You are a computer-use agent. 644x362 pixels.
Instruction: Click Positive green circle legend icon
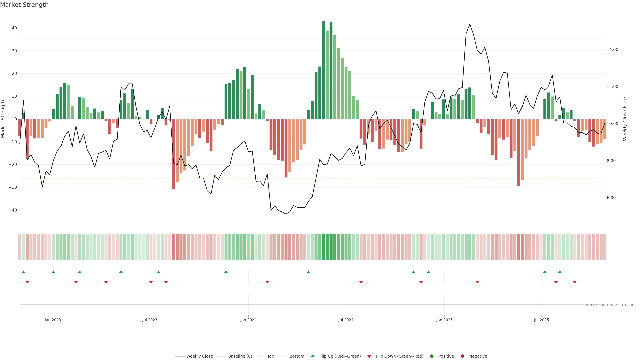[432, 356]
